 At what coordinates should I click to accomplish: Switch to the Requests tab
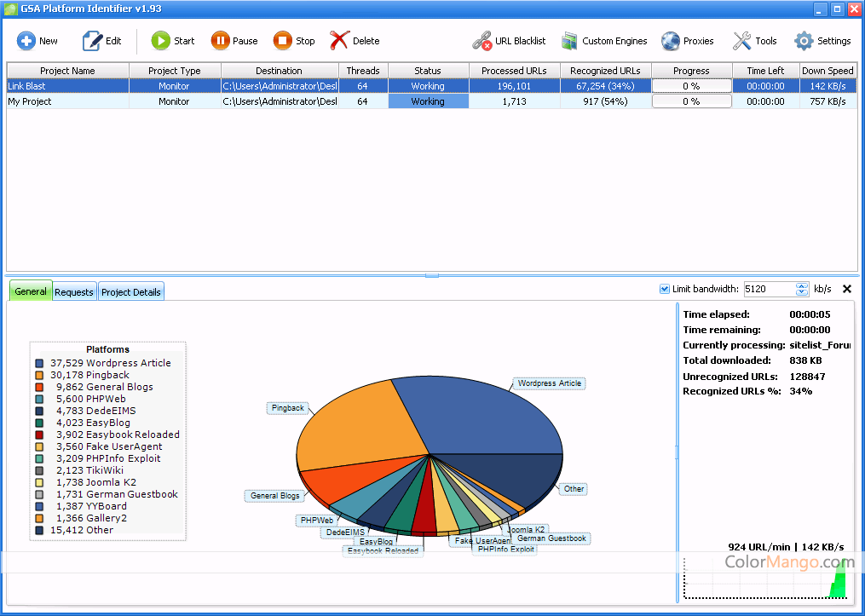click(x=74, y=292)
